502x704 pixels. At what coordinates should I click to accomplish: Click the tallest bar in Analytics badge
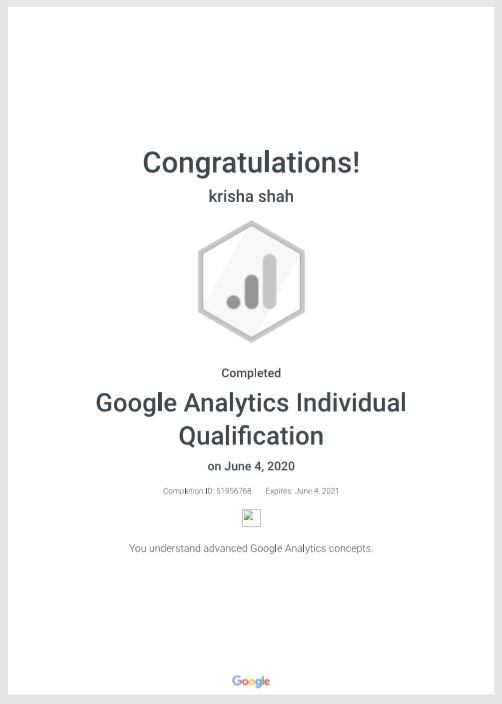[269, 282]
